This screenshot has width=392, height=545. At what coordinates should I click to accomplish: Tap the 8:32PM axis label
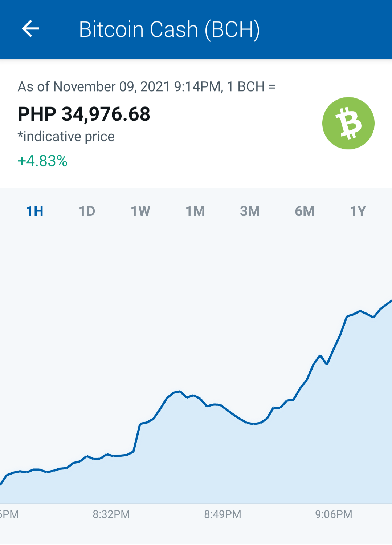pos(111,514)
